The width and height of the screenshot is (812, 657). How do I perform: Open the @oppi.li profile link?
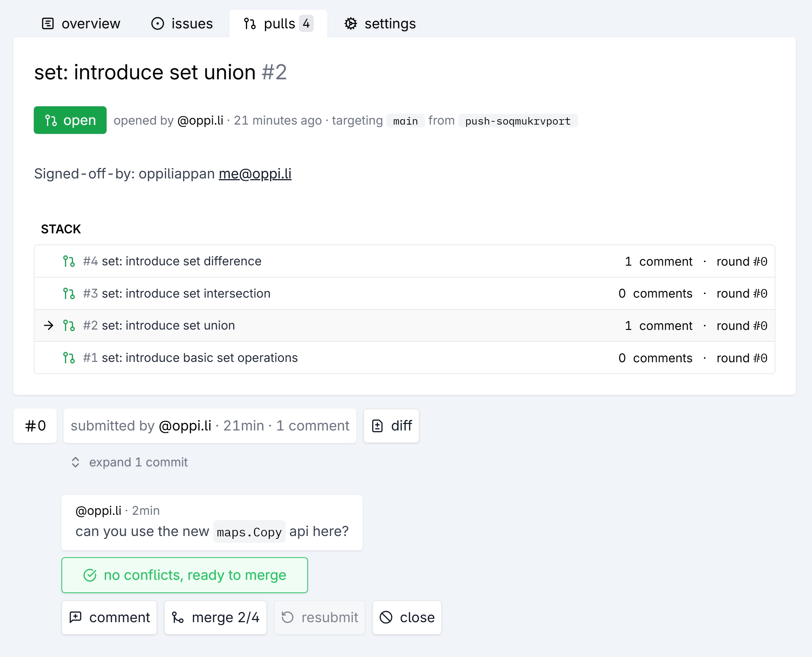pyautogui.click(x=201, y=120)
